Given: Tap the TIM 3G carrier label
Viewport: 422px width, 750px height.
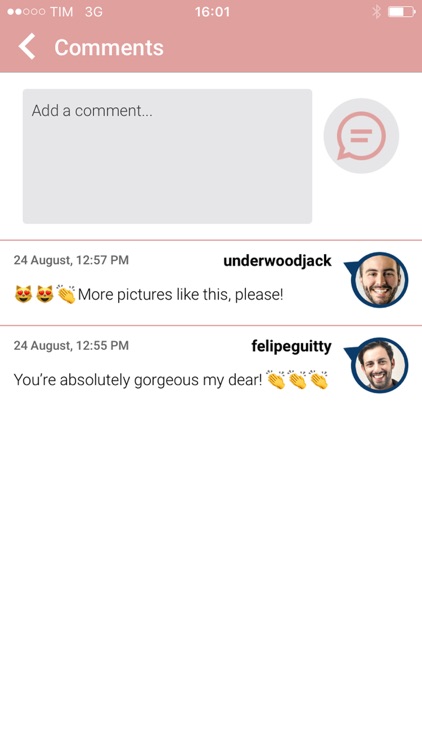Looking at the screenshot, I should tap(76, 12).
